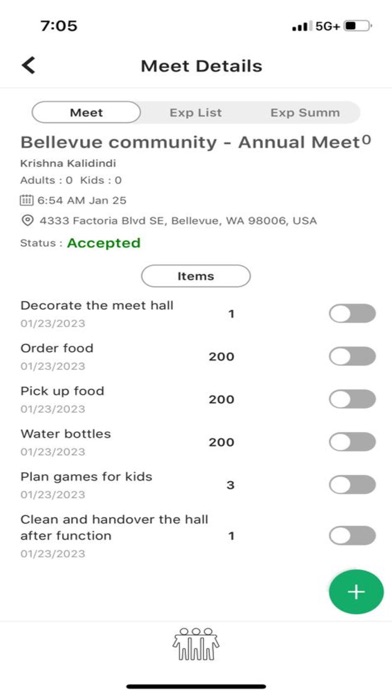Tap the location pin icon by address
Viewport: 392px width, 696px height.
click(x=28, y=221)
